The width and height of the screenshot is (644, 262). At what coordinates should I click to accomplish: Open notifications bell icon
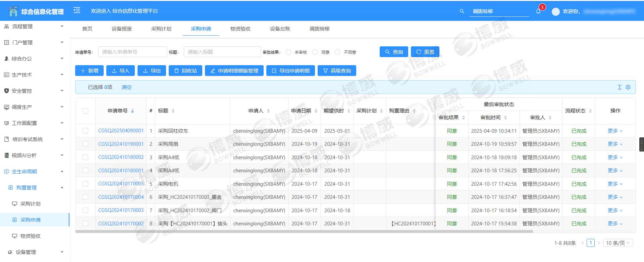tap(538, 11)
